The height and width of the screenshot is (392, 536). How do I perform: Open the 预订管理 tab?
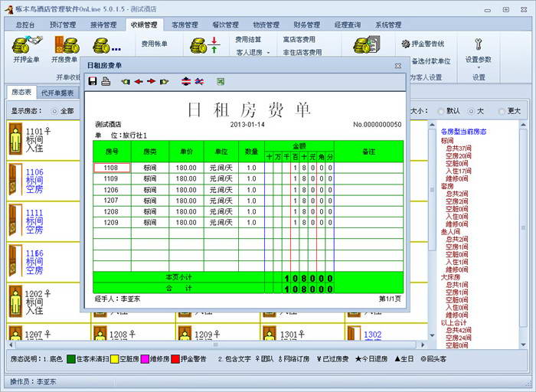coord(63,24)
